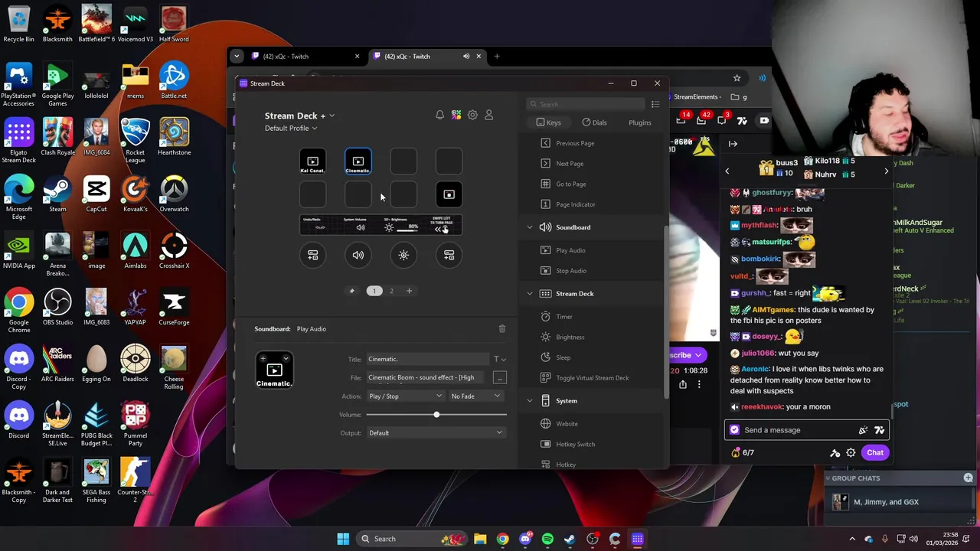Open the Play / Stop action dropdown
980x551 pixels.
pyautogui.click(x=406, y=396)
